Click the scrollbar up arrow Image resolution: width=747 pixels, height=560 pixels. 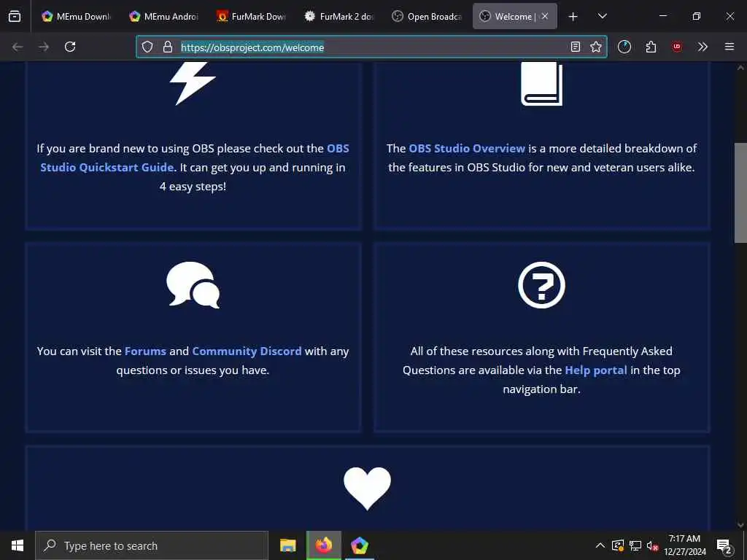pyautogui.click(x=740, y=68)
